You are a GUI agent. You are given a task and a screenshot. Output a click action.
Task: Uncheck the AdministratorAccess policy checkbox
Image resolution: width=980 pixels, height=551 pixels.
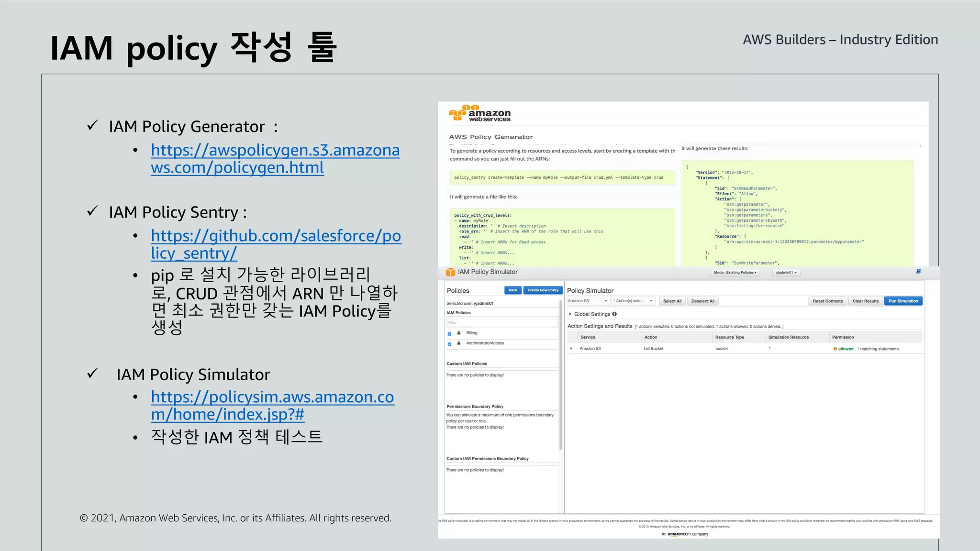(449, 344)
